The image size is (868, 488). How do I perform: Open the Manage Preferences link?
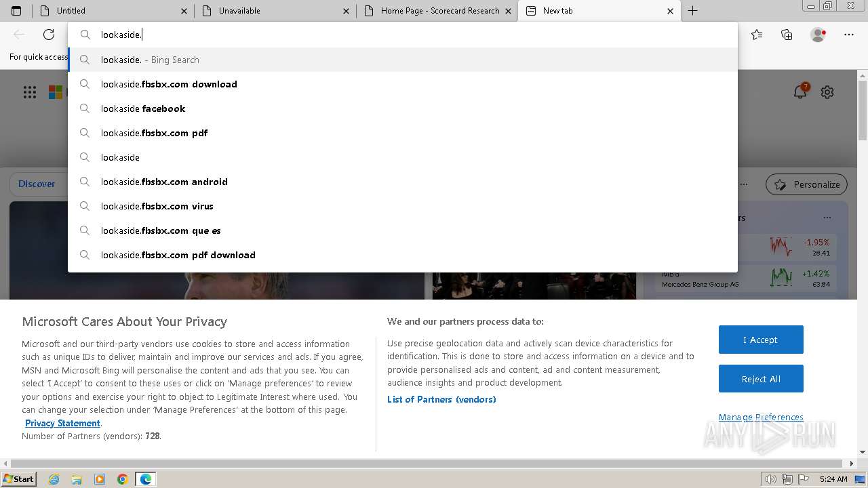click(x=761, y=417)
